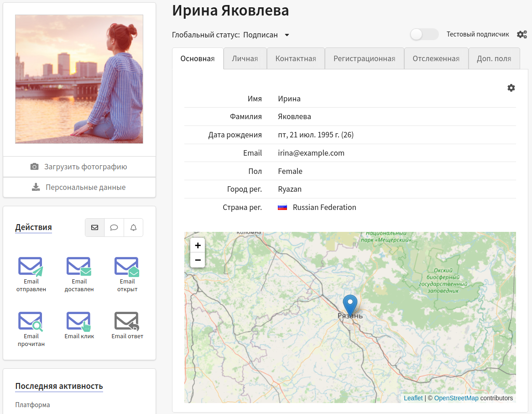Open the double gears settings icon
Screen dimensions: 532x414
pyautogui.click(x=522, y=35)
